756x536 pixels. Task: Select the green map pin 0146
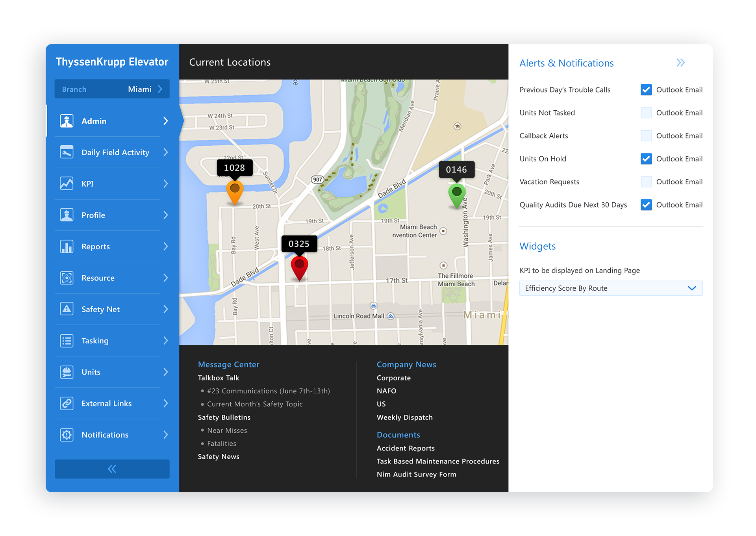point(457,196)
